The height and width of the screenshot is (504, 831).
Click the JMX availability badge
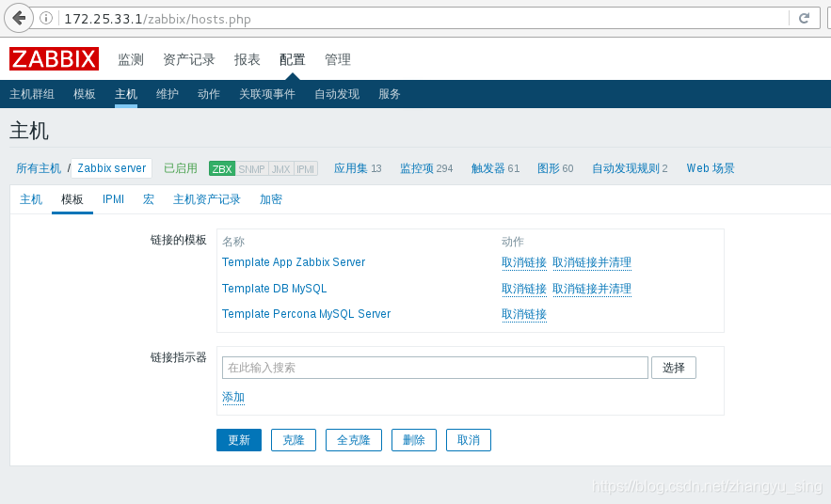tap(280, 168)
